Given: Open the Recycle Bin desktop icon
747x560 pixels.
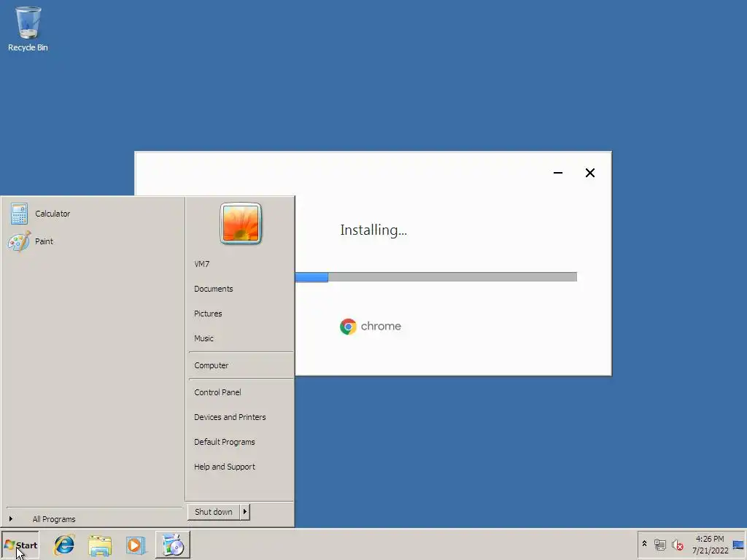Looking at the screenshot, I should point(28,28).
